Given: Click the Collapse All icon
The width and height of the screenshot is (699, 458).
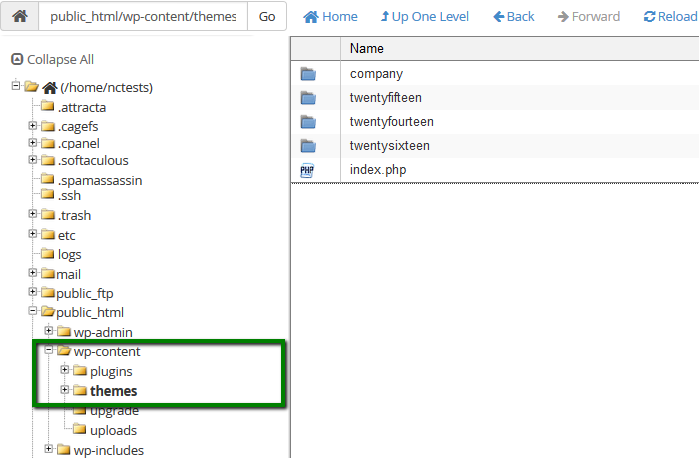Looking at the screenshot, I should pos(16,60).
